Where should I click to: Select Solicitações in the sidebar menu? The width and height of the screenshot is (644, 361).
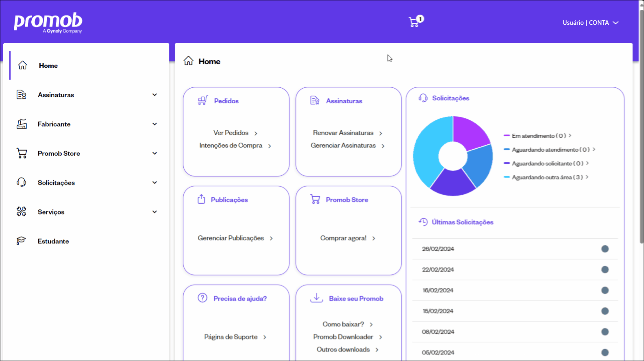(x=57, y=183)
